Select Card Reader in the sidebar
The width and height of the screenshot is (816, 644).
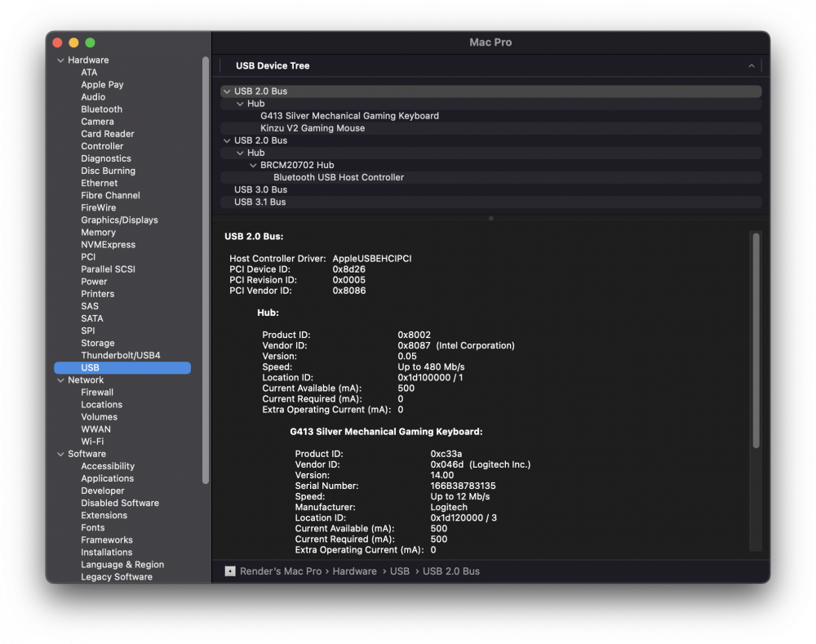point(107,134)
